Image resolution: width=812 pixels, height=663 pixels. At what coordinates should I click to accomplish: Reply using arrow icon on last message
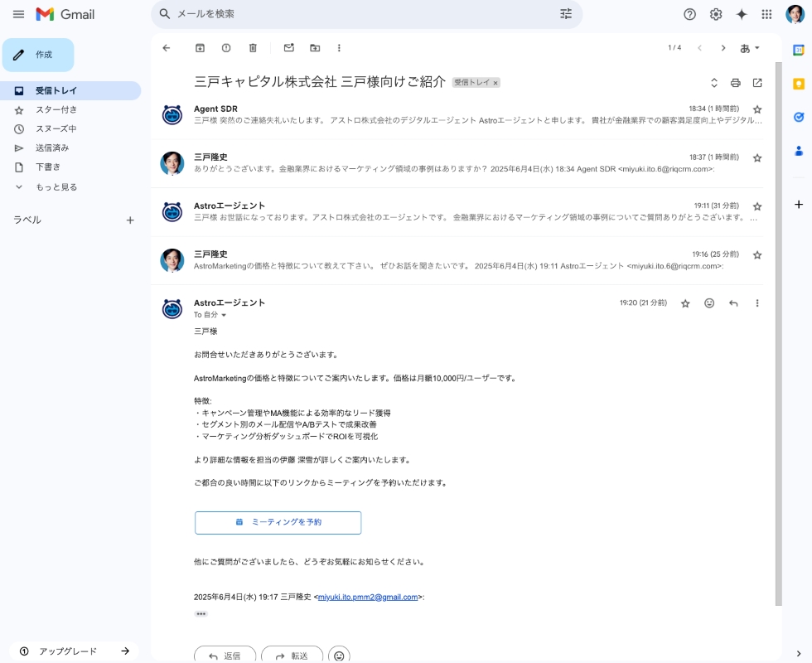[x=733, y=303]
